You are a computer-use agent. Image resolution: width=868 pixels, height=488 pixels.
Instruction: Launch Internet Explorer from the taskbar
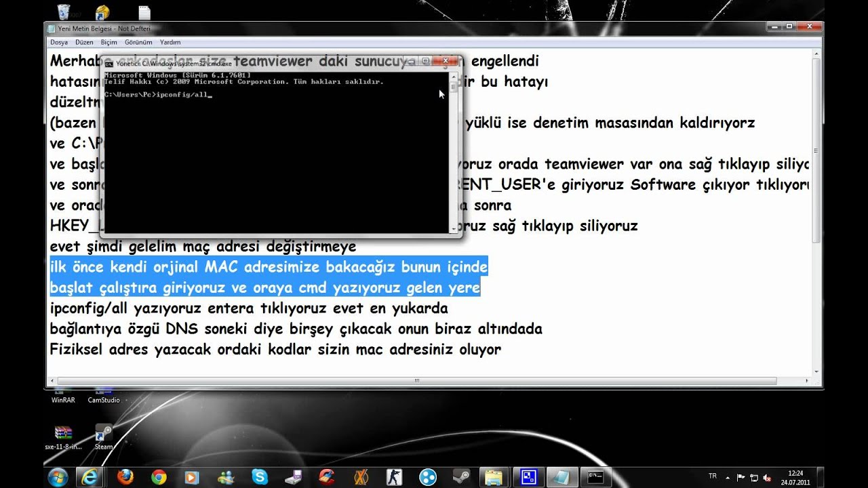click(x=91, y=477)
